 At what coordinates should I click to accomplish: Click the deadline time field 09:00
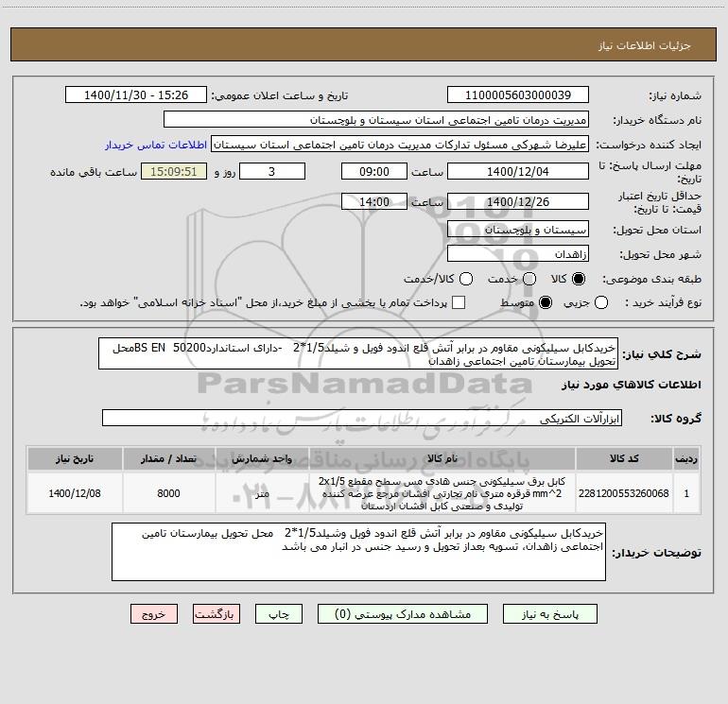coord(374,171)
